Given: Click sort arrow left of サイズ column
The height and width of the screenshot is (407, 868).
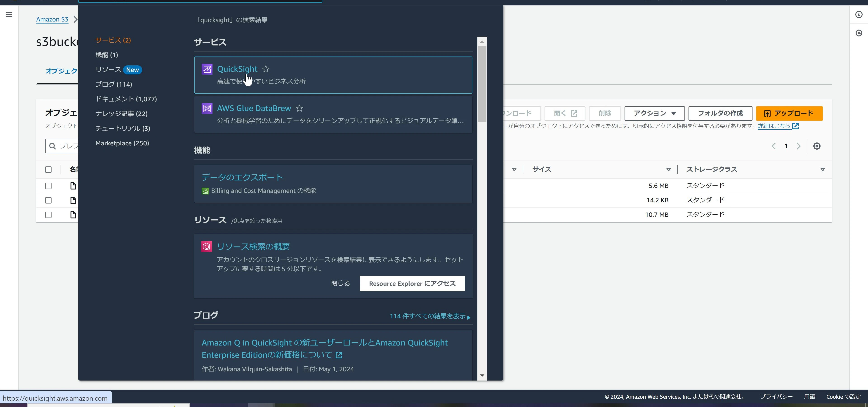Looking at the screenshot, I should click(514, 170).
